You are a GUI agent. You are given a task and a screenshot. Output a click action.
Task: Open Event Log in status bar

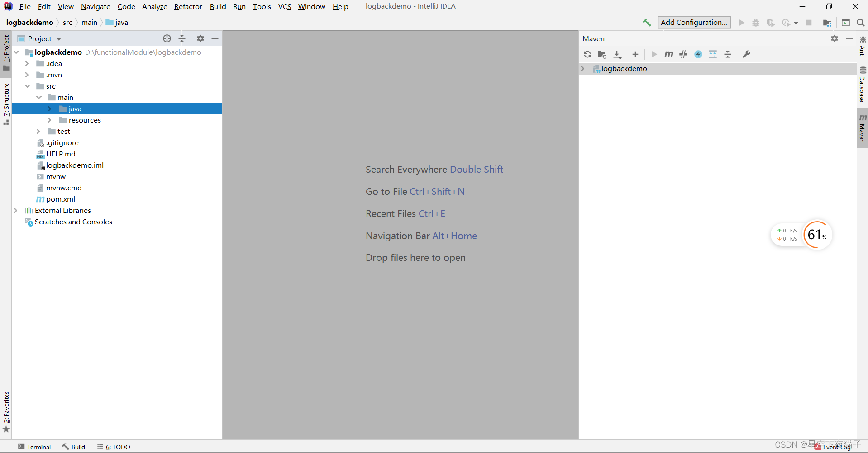833,447
